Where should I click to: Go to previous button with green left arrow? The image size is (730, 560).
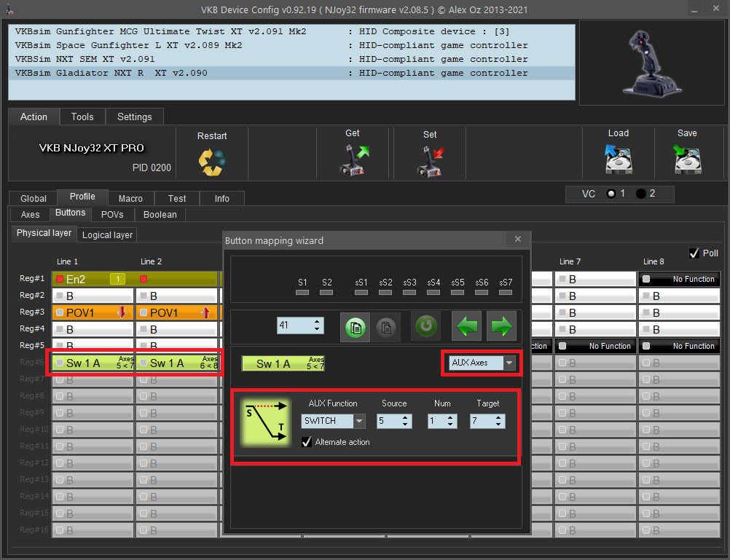coord(466,326)
